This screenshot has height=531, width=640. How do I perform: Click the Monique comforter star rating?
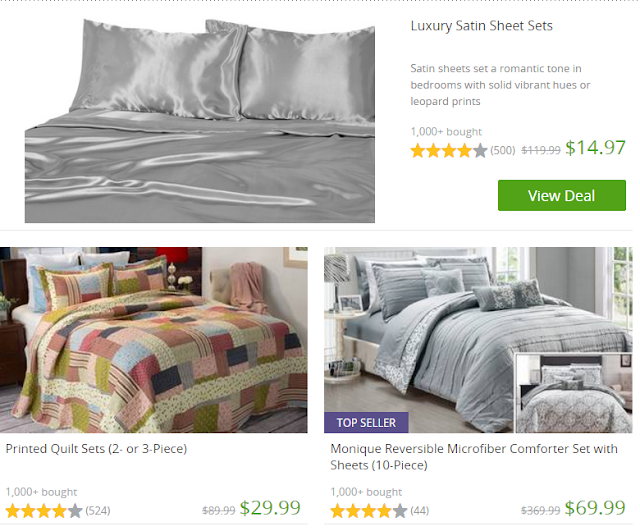tap(368, 511)
